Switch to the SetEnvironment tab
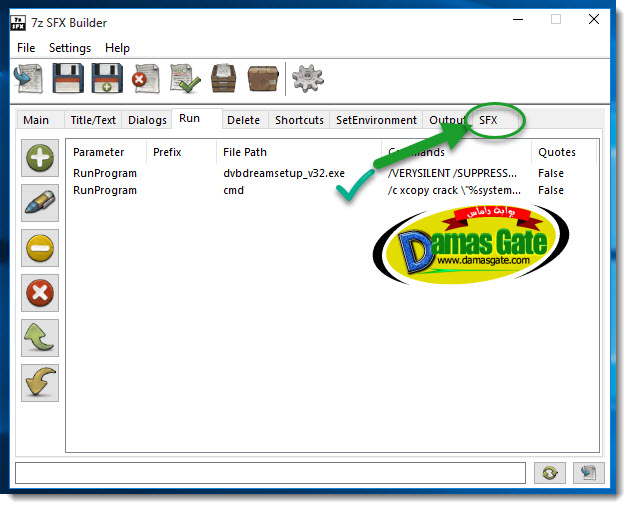 click(x=376, y=120)
